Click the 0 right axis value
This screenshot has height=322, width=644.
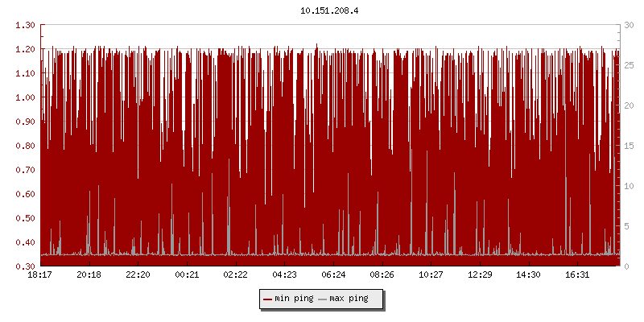[x=626, y=266]
